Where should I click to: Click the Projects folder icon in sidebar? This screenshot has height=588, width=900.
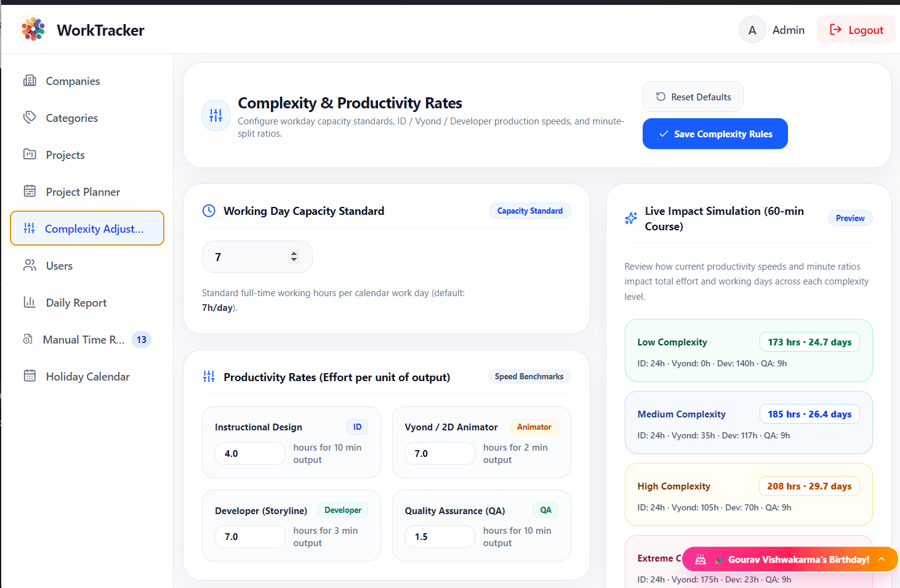(30, 155)
